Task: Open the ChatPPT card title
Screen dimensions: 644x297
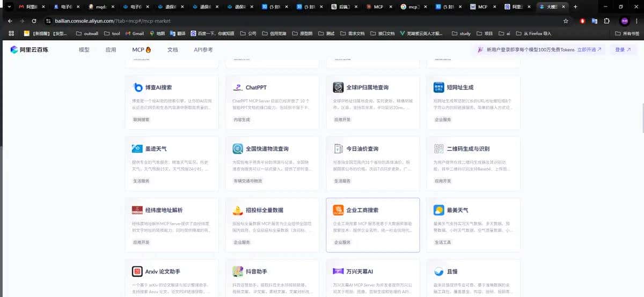Action: point(256,87)
